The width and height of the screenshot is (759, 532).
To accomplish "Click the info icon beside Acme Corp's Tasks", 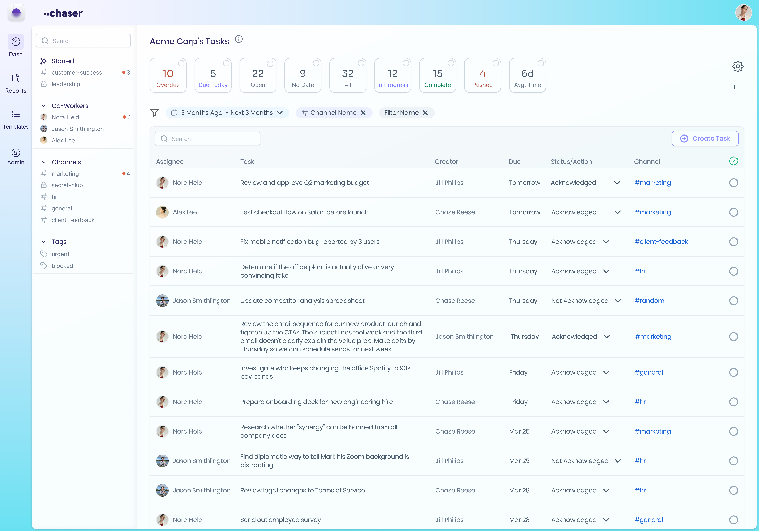I will [x=239, y=39].
